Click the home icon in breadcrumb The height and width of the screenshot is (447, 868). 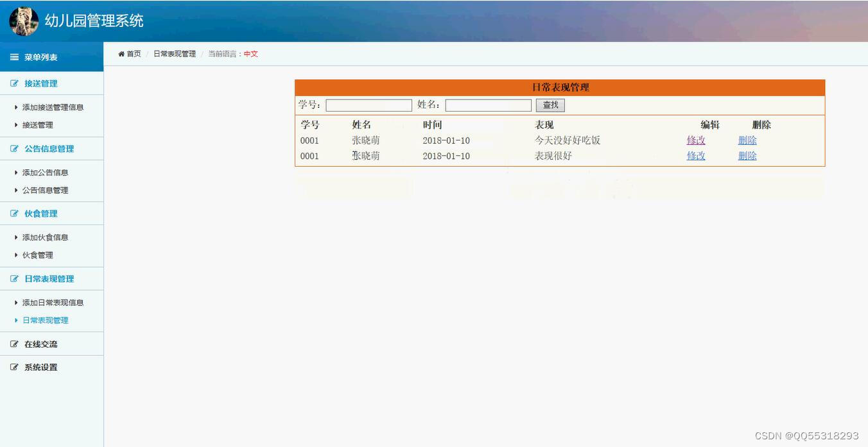click(121, 54)
